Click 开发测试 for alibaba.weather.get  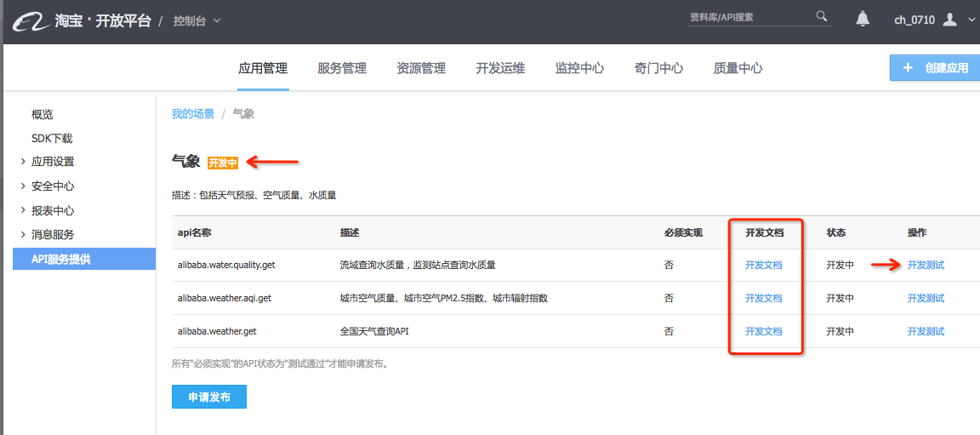(x=926, y=331)
